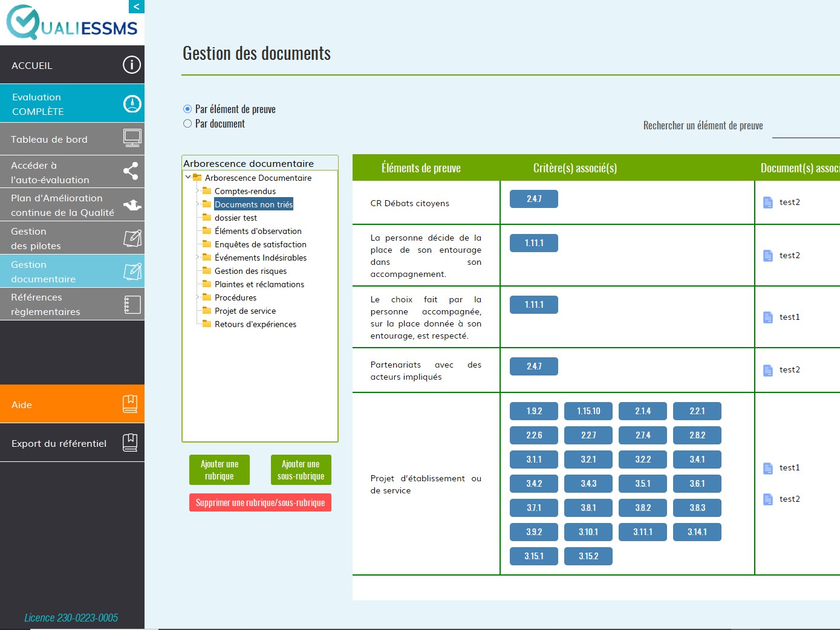Viewport: 840px width, 630px height.
Task: Open Tableau de bord monitor icon
Action: [x=132, y=138]
